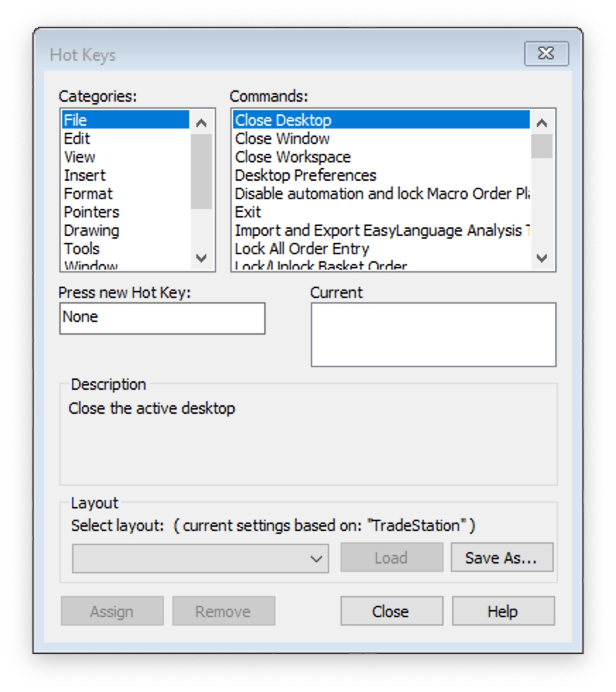Click Commands list scroll down arrow
The width and height of the screenshot is (616, 692).
point(542,258)
